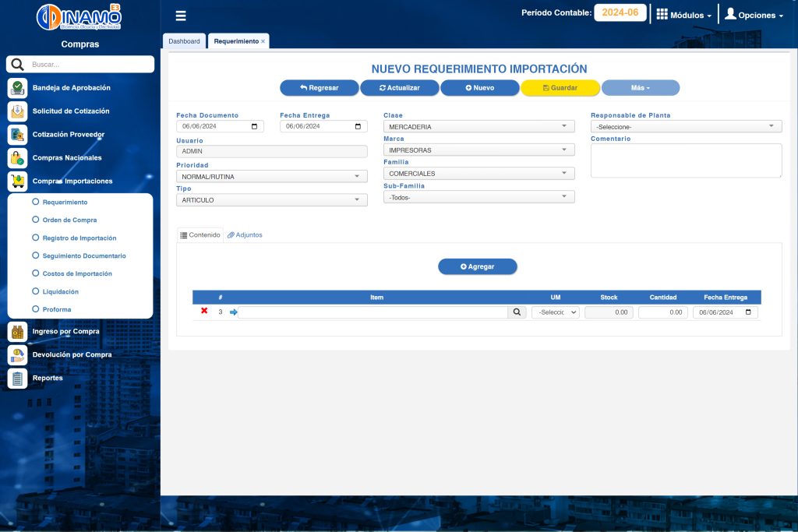Open Bandeja de Aprobación sidebar icon
Screen dimensions: 798x532
tap(17, 88)
